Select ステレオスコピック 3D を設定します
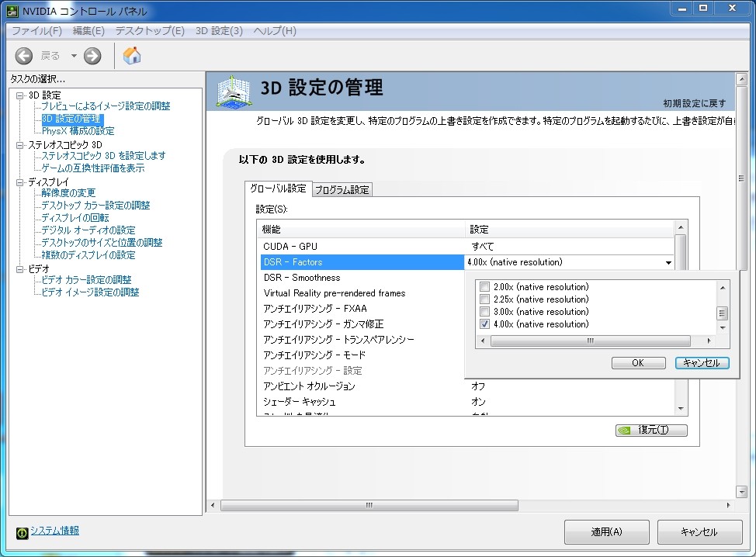Viewport: 756px width, 557px height. [x=103, y=156]
